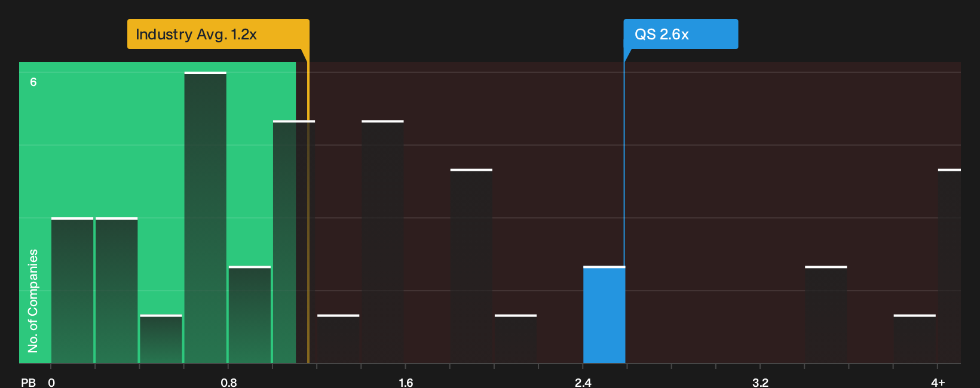Click the bar for PB 0.2 to 0.4

click(x=117, y=290)
